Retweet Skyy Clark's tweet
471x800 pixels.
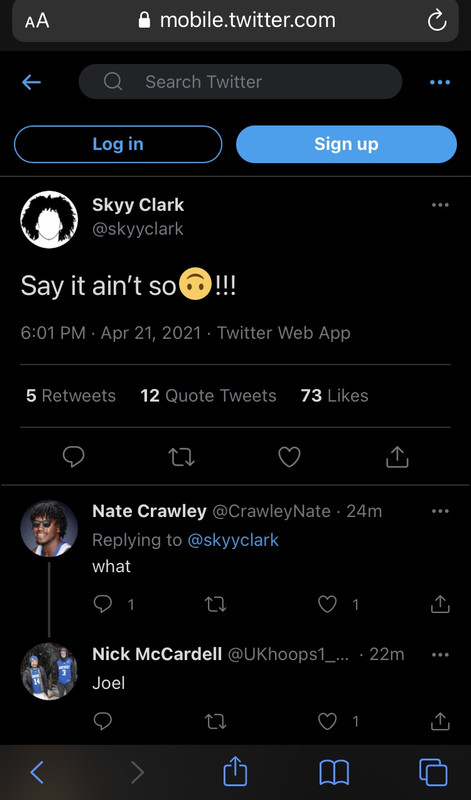(181, 457)
